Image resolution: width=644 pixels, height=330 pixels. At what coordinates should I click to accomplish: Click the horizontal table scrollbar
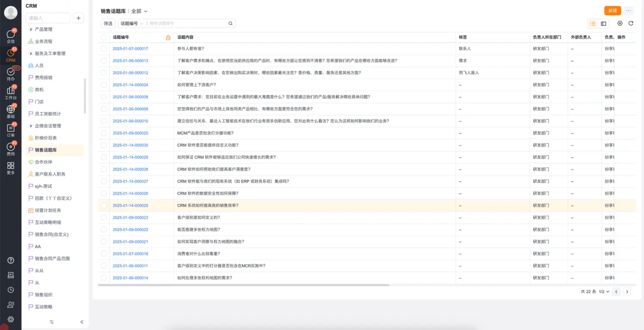click(243, 285)
